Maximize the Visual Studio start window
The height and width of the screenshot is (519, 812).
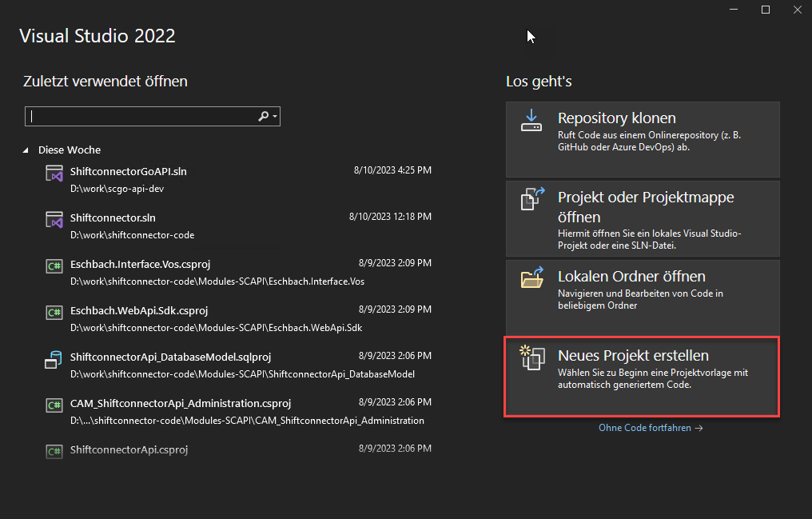point(766,10)
